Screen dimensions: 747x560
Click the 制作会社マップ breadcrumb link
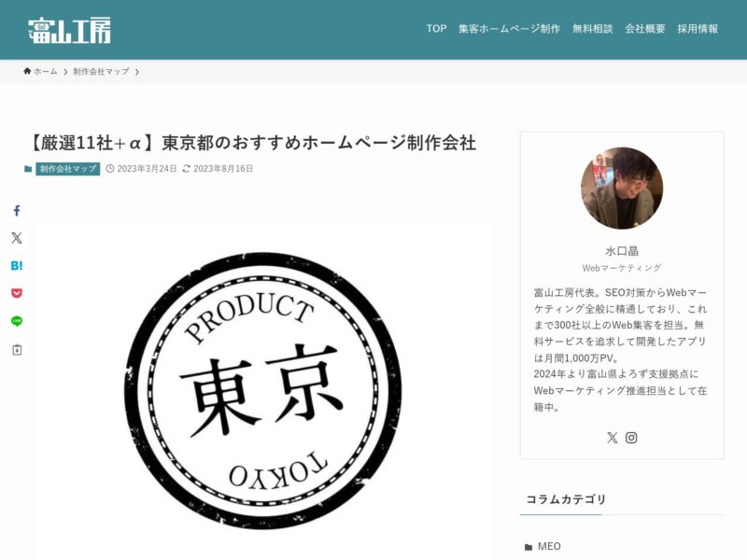point(101,72)
